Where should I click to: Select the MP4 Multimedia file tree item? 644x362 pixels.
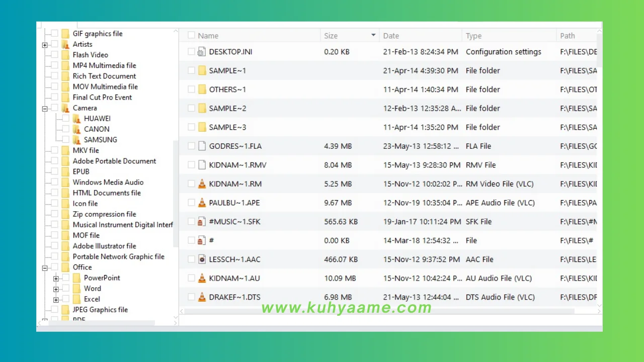click(104, 65)
